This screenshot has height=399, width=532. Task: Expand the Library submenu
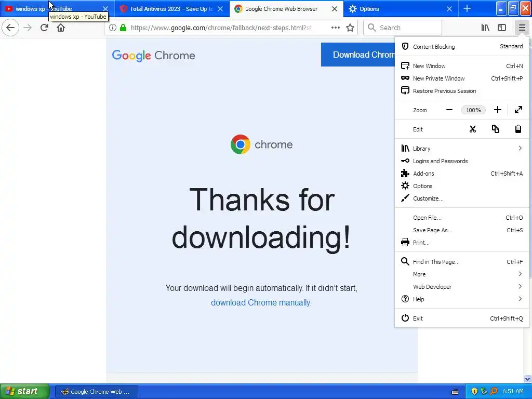click(x=461, y=148)
